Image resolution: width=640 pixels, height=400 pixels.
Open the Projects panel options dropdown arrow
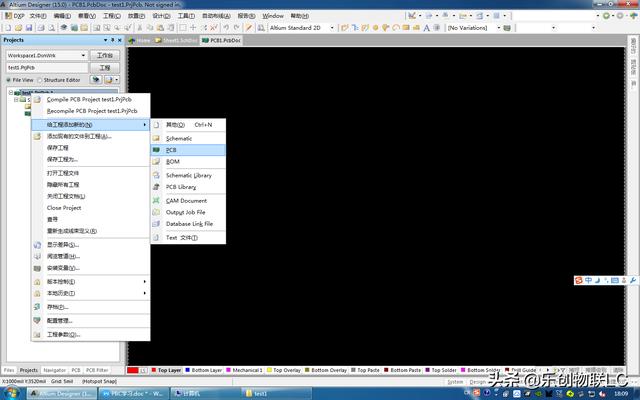coord(106,40)
